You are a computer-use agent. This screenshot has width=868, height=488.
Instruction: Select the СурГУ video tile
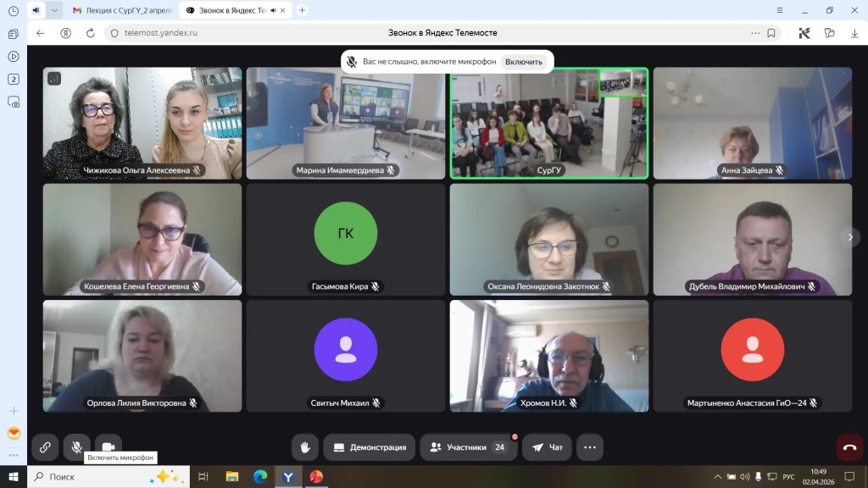(x=548, y=123)
